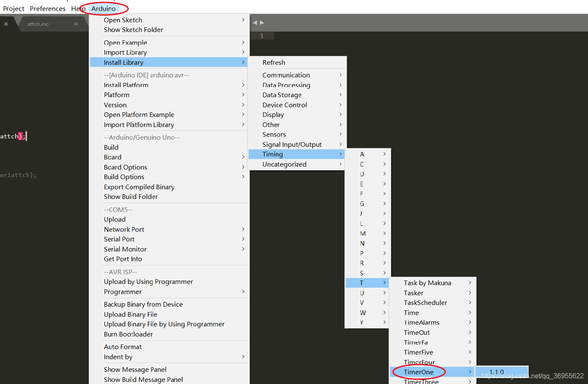Open the Device Control library category
Viewport: 588px width, 384px height.
[297, 105]
